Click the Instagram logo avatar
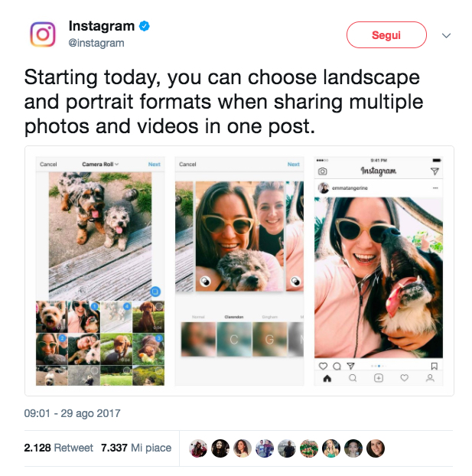Viewport: 472px width, 476px height. [x=43, y=34]
